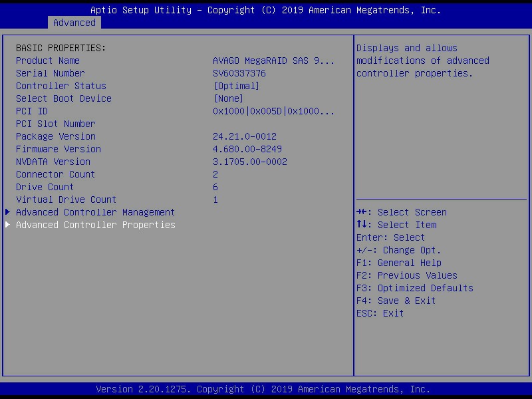Open Advanced Controller Management submenu

[95, 212]
